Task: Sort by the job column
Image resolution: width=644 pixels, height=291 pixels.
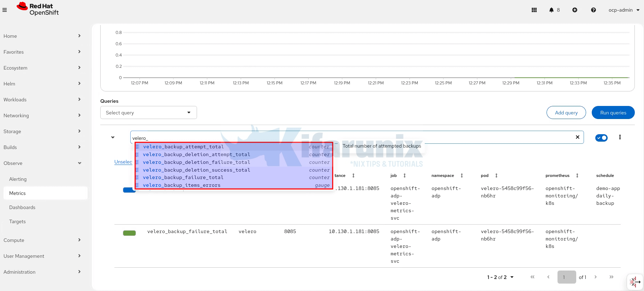Action: (x=405, y=176)
